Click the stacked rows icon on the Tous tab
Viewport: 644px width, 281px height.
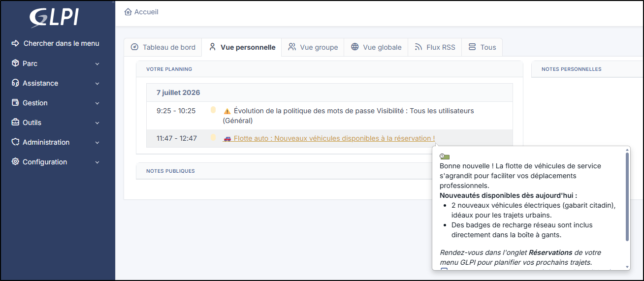472,47
